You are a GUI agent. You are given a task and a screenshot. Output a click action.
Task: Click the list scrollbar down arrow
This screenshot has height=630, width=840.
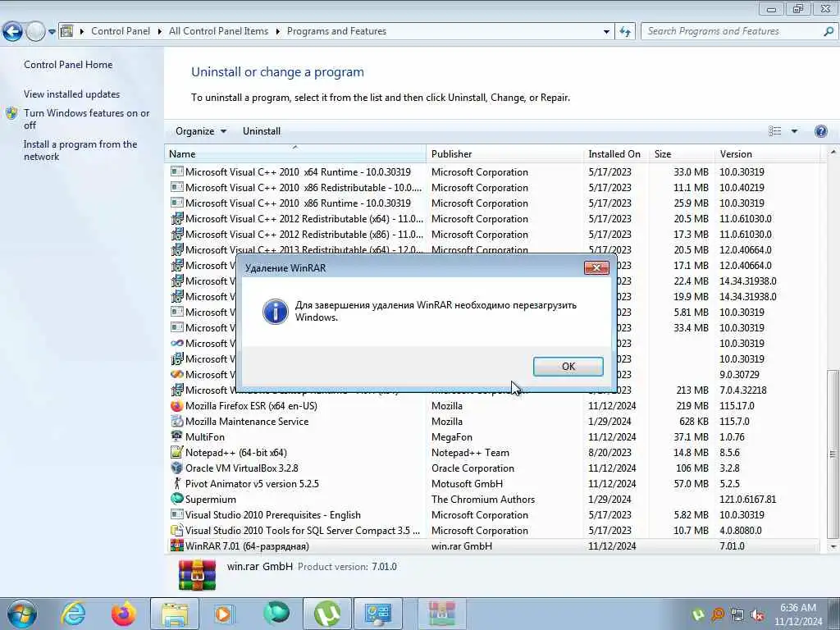[x=833, y=546]
